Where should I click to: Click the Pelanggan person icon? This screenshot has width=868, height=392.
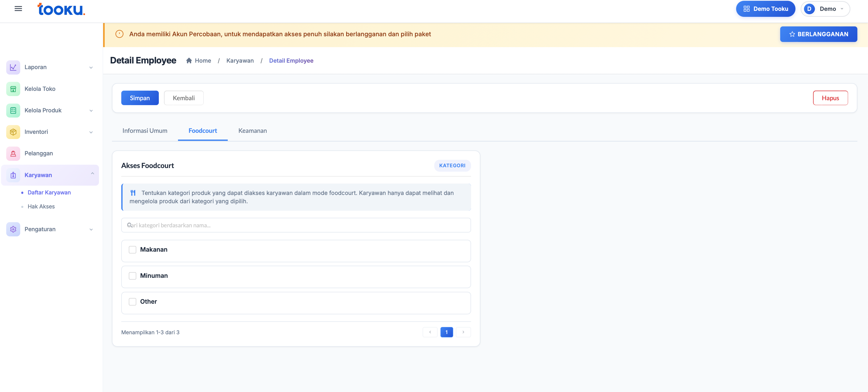pyautogui.click(x=13, y=154)
